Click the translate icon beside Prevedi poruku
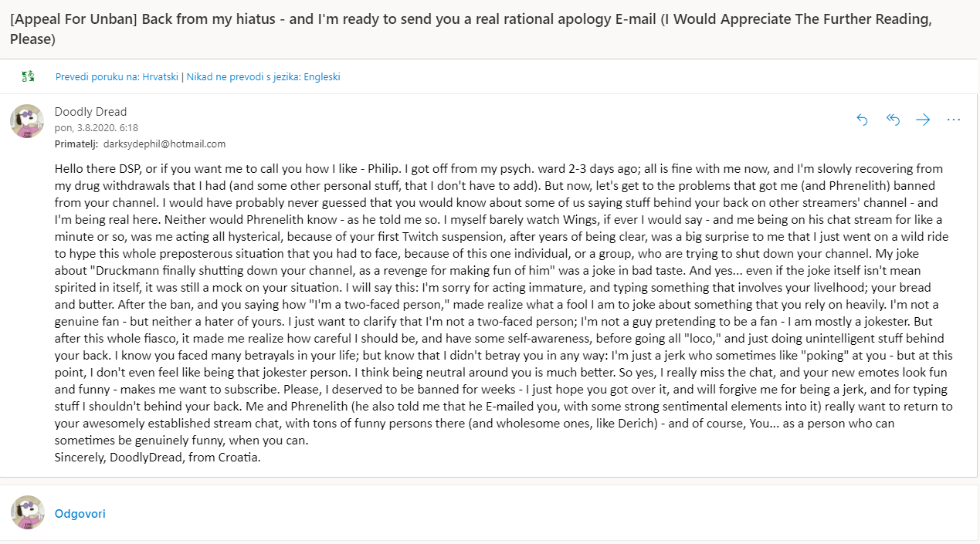 pos(29,76)
